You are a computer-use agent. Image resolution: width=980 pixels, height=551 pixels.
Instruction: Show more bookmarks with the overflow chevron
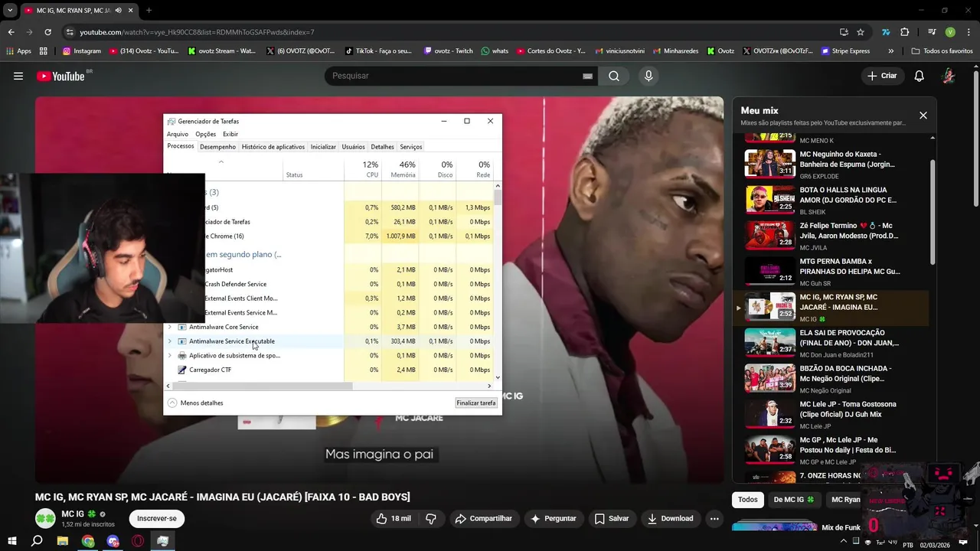[x=890, y=51]
